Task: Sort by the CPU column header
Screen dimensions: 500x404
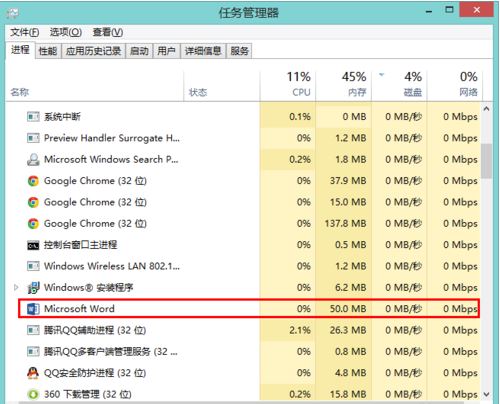Action: coord(288,86)
